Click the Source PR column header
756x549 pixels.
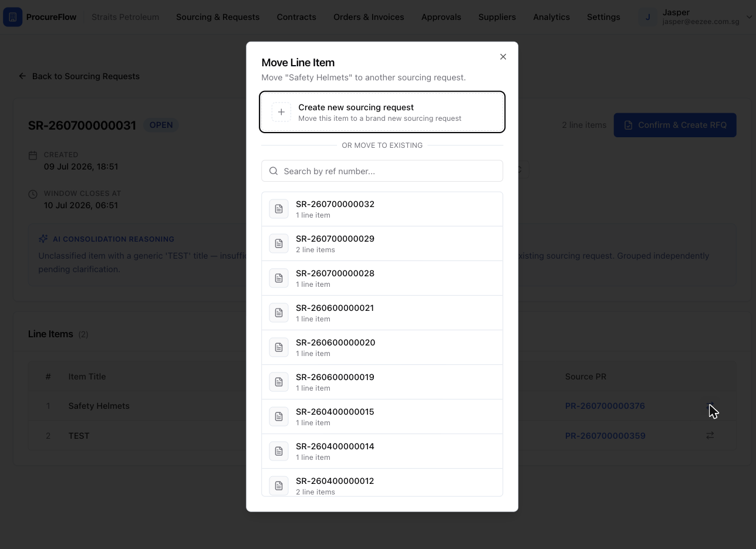click(x=586, y=377)
